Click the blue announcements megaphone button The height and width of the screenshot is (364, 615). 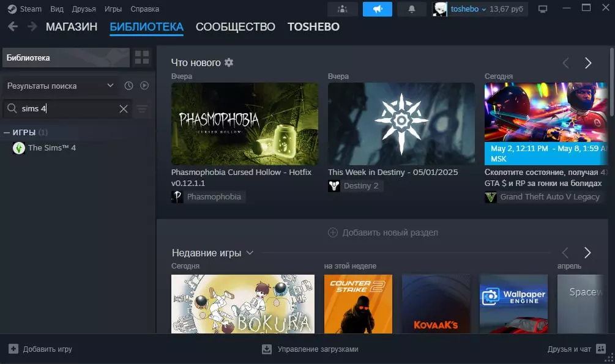[378, 9]
